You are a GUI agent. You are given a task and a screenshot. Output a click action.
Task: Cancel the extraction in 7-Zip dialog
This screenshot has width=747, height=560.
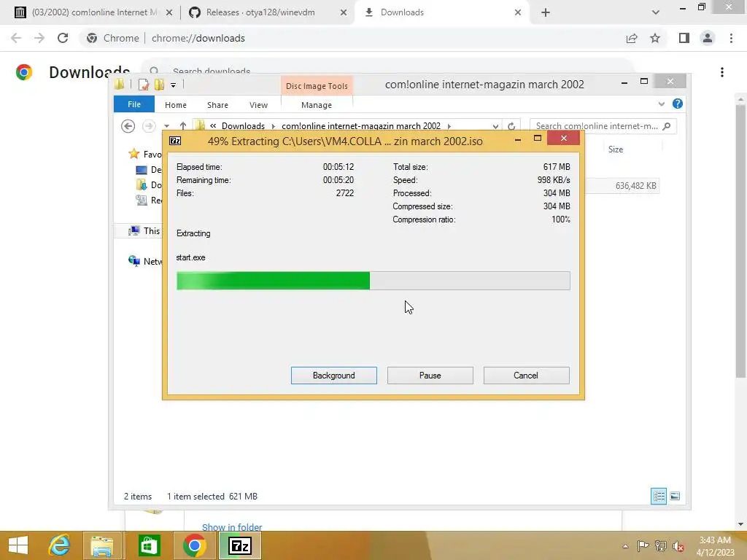[526, 376]
